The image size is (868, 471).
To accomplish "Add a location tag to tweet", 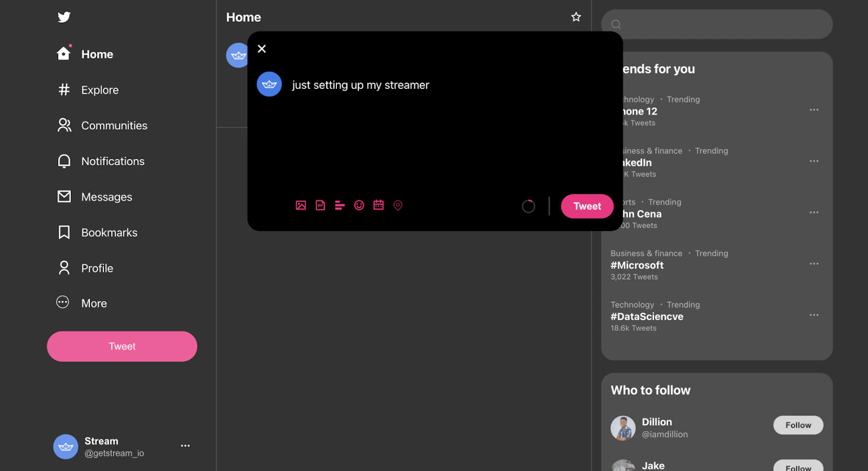I will [x=398, y=205].
